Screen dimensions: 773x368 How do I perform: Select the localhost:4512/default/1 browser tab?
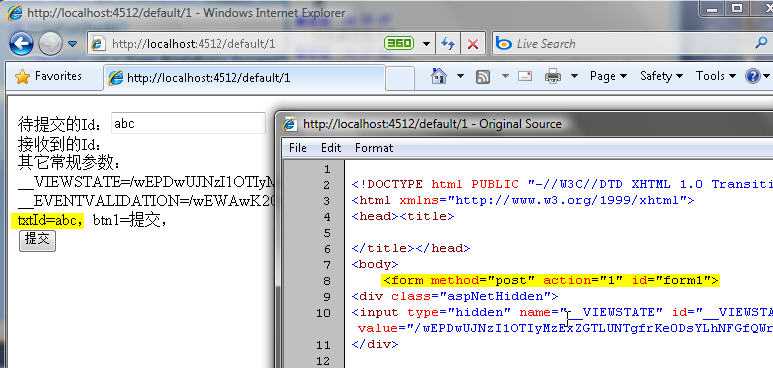tap(245, 78)
